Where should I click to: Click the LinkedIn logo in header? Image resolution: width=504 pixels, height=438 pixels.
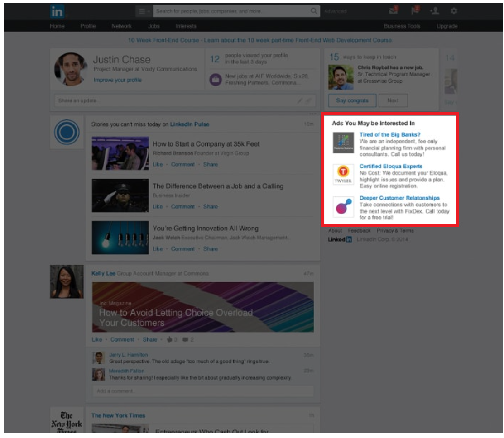57,12
